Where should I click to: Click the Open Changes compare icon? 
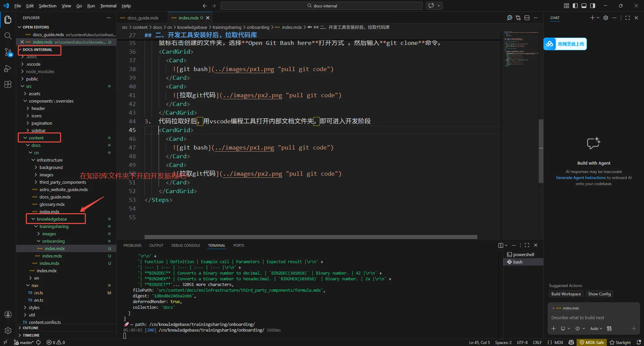pyautogui.click(x=518, y=18)
